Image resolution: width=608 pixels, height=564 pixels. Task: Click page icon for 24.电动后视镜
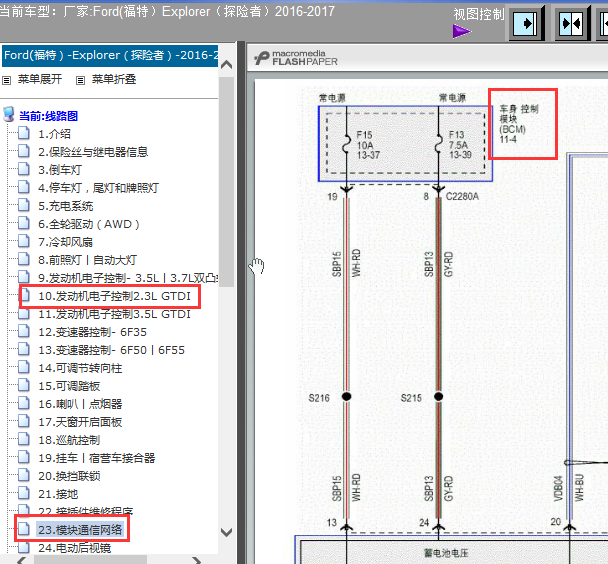(24, 547)
